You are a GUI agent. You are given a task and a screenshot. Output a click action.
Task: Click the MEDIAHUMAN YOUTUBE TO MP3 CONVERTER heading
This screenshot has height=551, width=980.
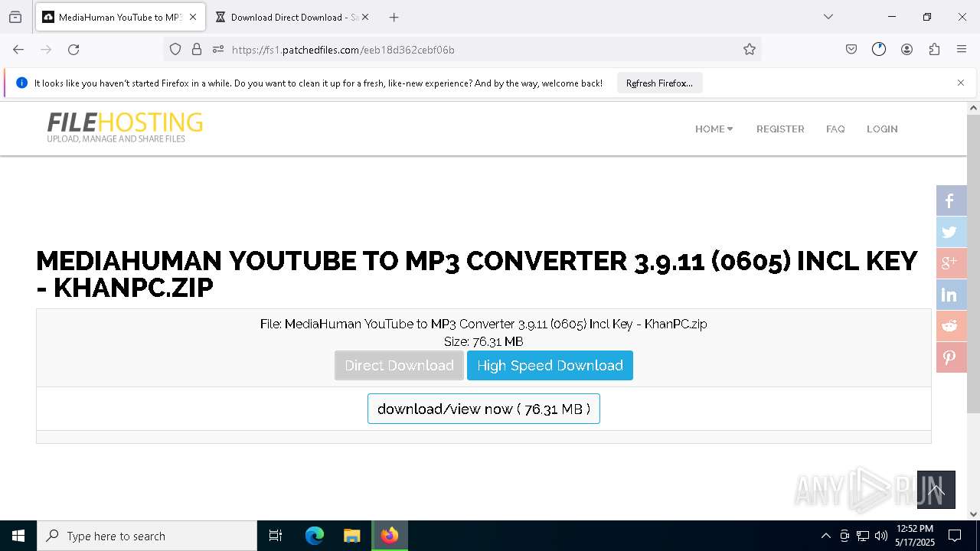point(476,274)
